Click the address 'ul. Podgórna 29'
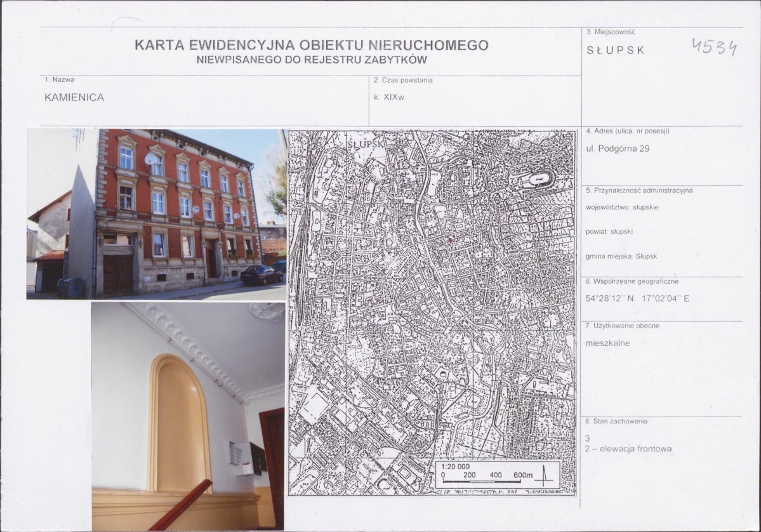The width and height of the screenshot is (761, 532). pyautogui.click(x=618, y=149)
